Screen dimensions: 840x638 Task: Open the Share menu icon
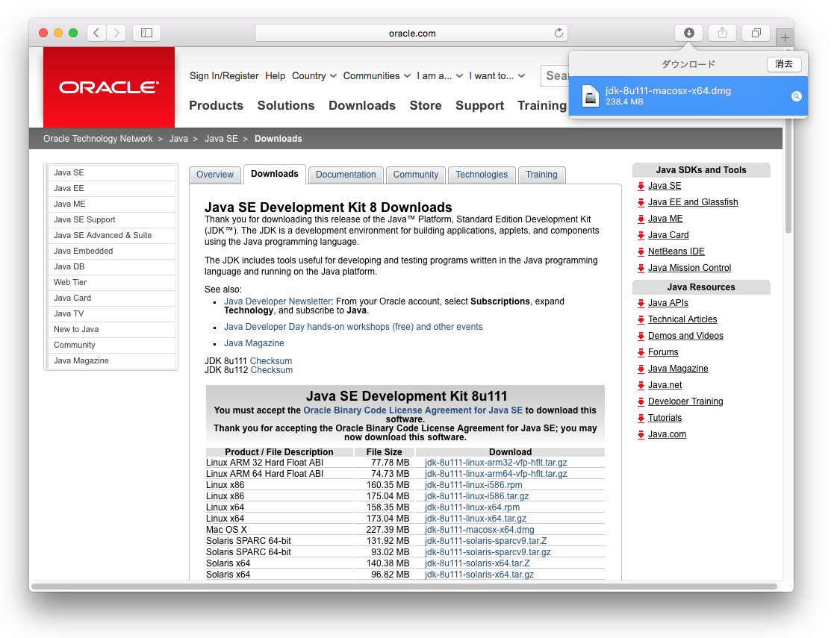tap(722, 33)
